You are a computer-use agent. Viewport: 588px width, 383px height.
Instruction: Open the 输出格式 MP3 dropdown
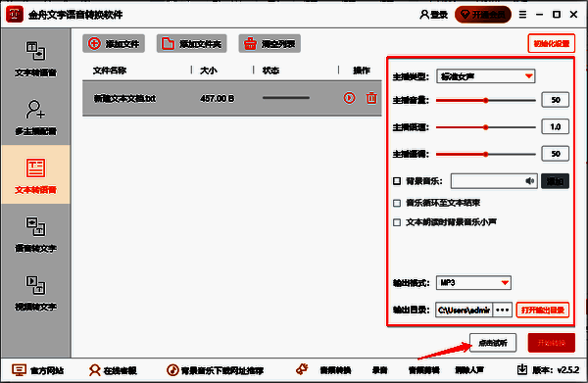tap(473, 282)
